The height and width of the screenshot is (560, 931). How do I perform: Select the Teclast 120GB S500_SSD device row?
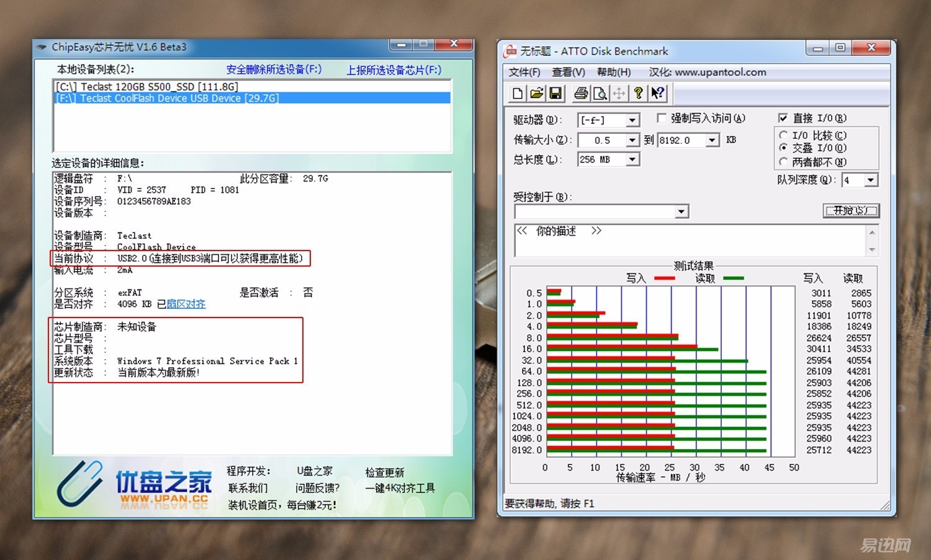252,87
